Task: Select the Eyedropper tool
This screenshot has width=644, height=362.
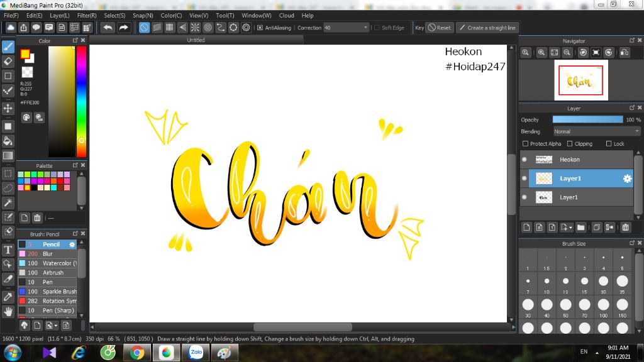Action: pyautogui.click(x=8, y=297)
